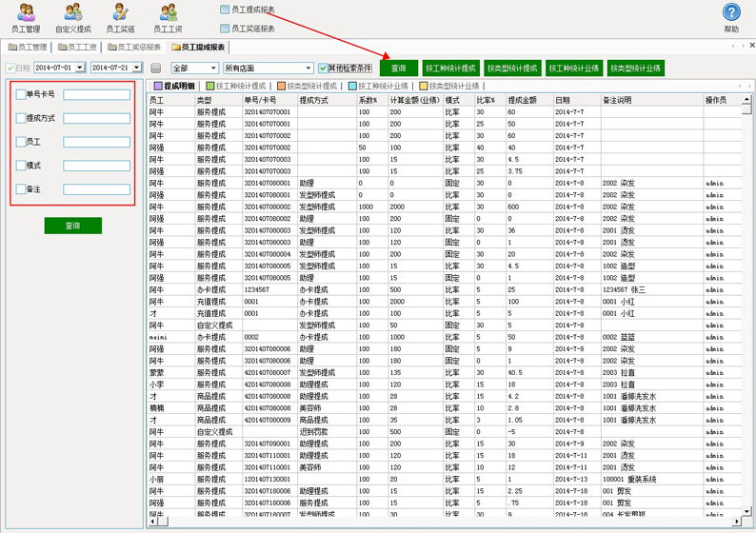The image size is (756, 533).
Task: Click horizontal scrollbar left arrow
Action: (x=153, y=522)
